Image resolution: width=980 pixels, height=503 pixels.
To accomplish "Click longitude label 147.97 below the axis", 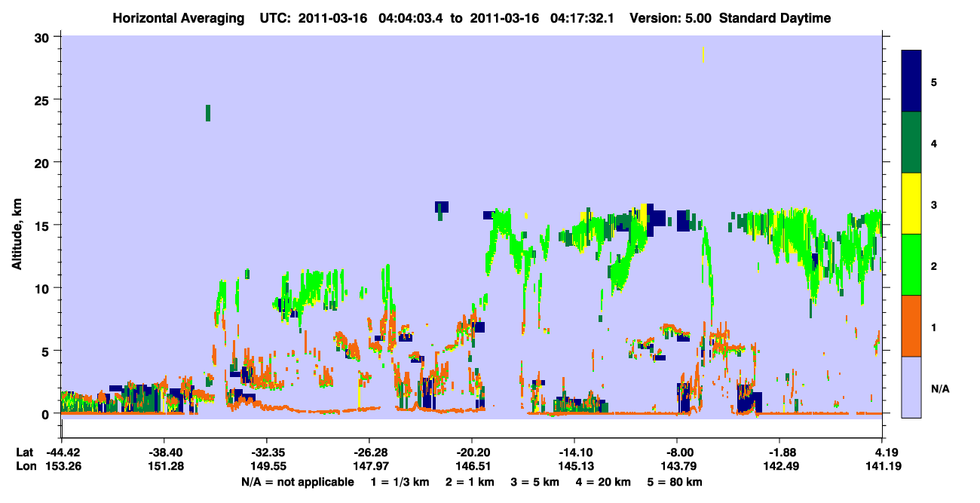I will [369, 467].
